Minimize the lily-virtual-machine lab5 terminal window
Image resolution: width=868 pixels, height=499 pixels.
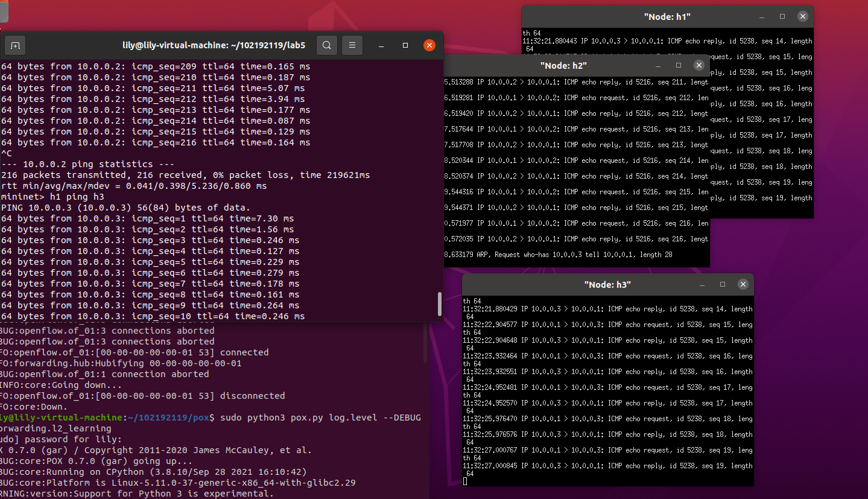[x=382, y=45]
